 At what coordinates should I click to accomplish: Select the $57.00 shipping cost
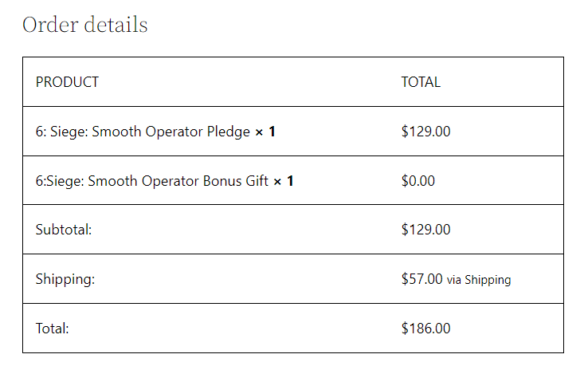click(x=422, y=279)
